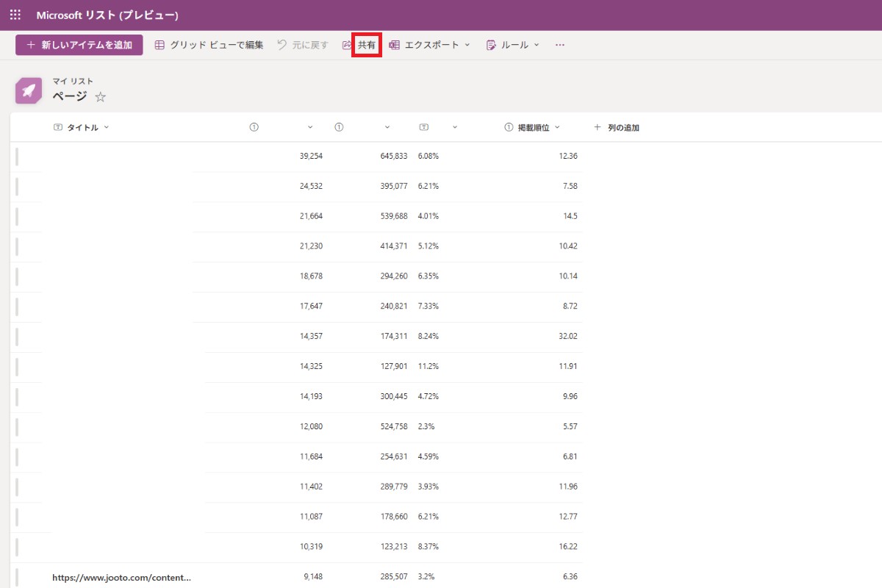Click グリッド ビューで編集
The height and width of the screenshot is (588, 882).
point(209,45)
